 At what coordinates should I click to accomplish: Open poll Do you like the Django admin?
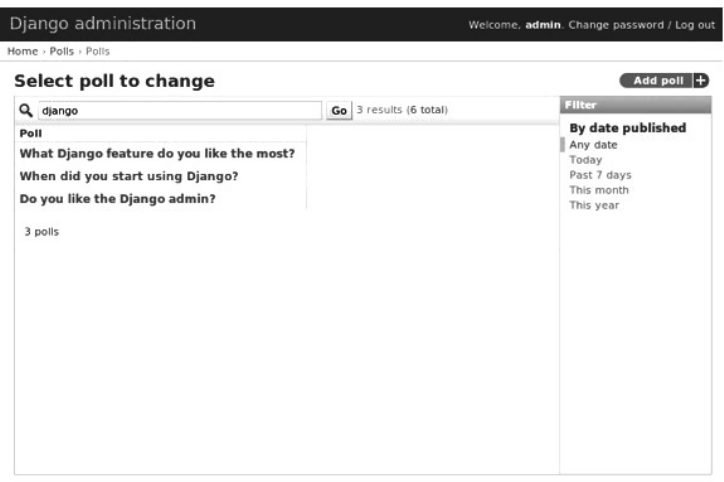[x=117, y=199]
